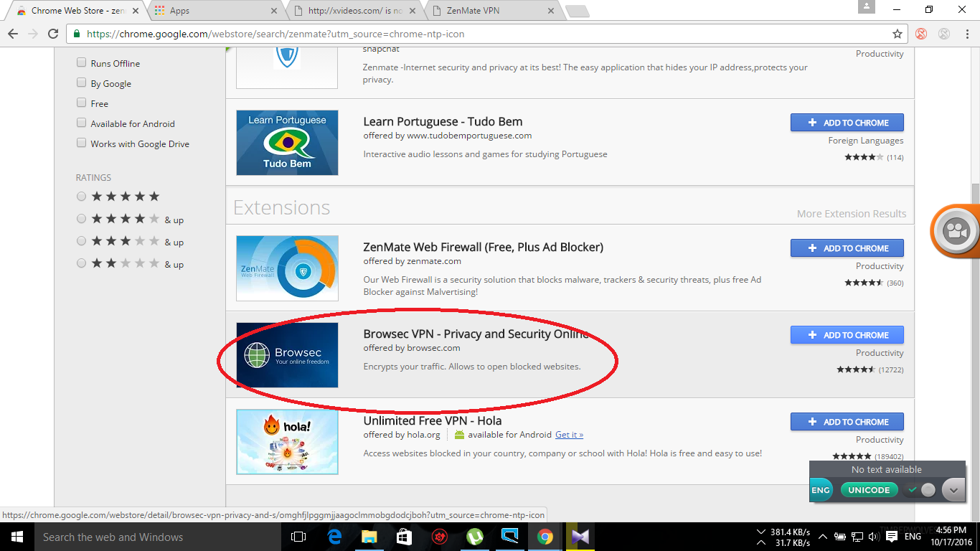Screen dimensions: 980x551
Task: Click the gray S extension icon
Action: tap(944, 34)
